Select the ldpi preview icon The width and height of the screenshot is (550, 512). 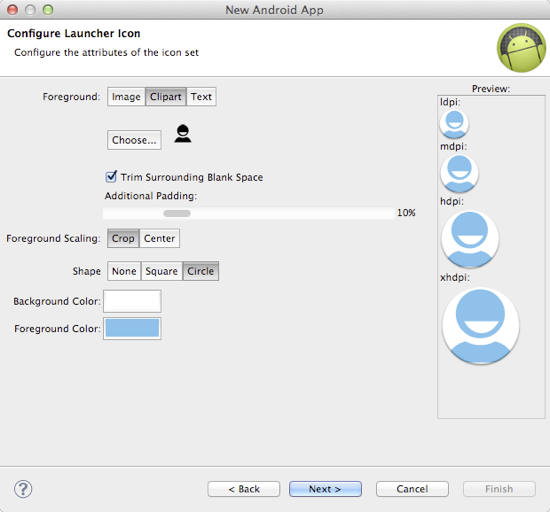(x=454, y=123)
